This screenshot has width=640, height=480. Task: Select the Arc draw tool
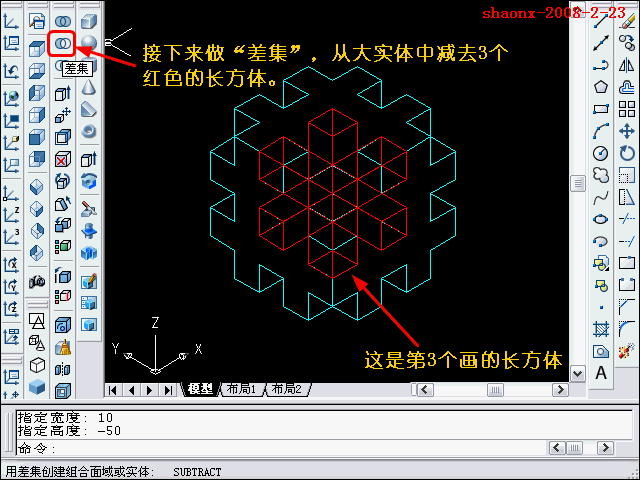601,131
